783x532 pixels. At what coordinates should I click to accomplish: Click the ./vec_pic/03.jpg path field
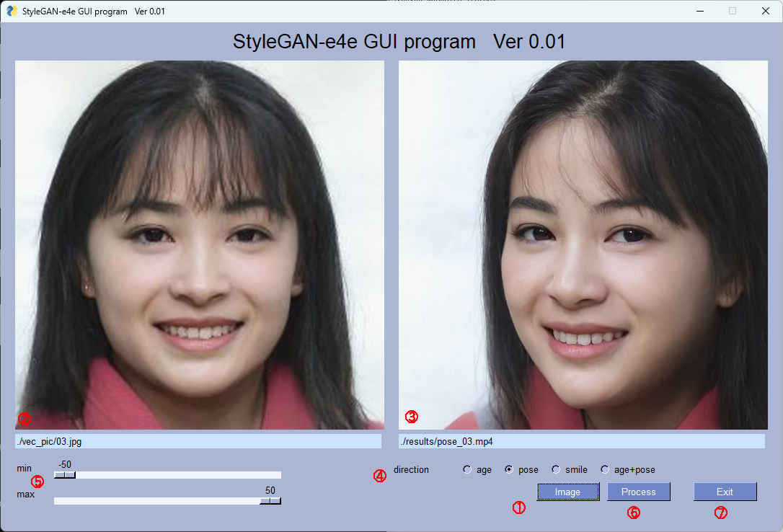pos(198,441)
